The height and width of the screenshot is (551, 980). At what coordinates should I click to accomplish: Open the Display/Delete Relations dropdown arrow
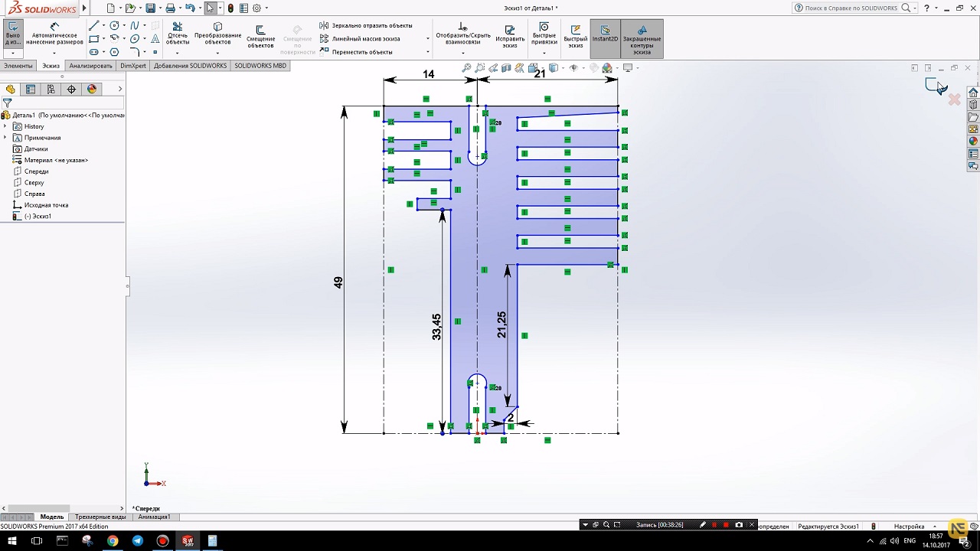(x=462, y=53)
